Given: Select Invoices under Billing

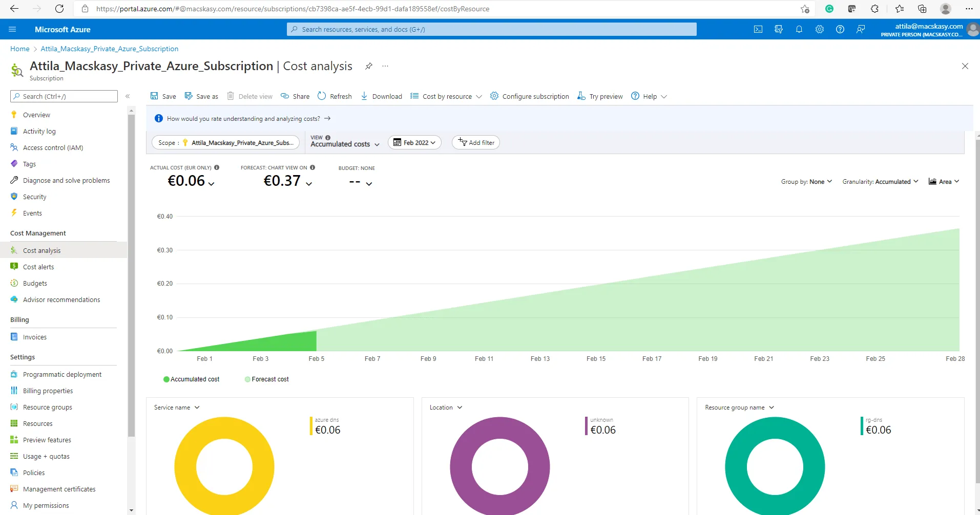Looking at the screenshot, I should coord(35,337).
